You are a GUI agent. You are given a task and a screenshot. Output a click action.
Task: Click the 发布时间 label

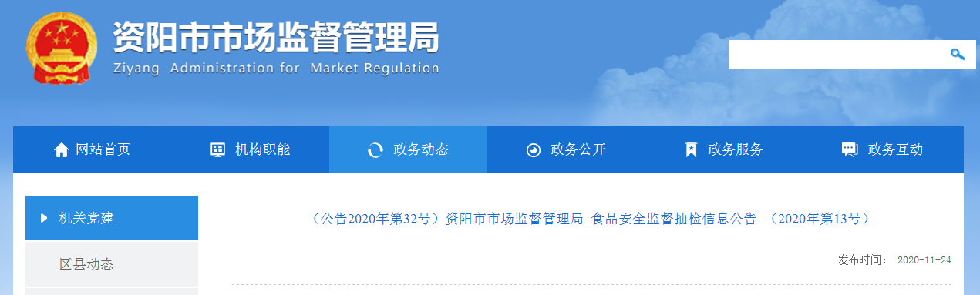[x=862, y=260]
